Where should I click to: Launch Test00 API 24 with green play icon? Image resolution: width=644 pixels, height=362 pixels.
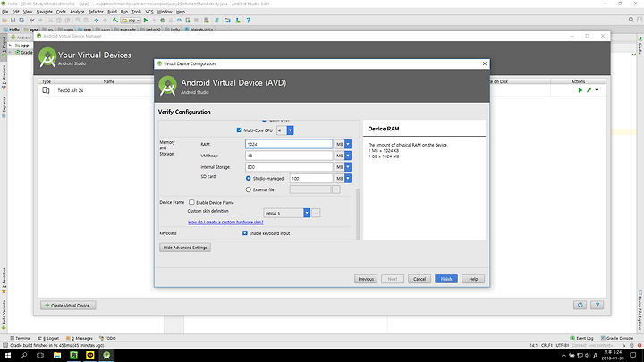(580, 90)
